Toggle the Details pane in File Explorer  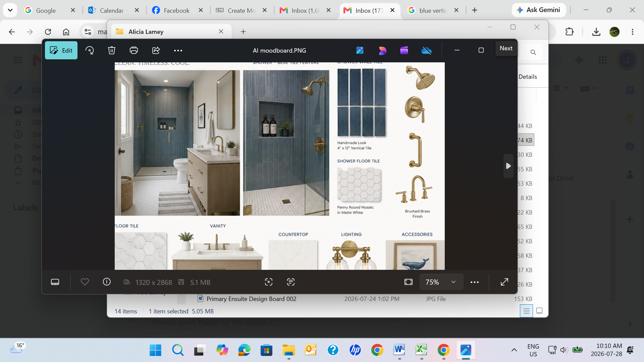[x=528, y=77]
